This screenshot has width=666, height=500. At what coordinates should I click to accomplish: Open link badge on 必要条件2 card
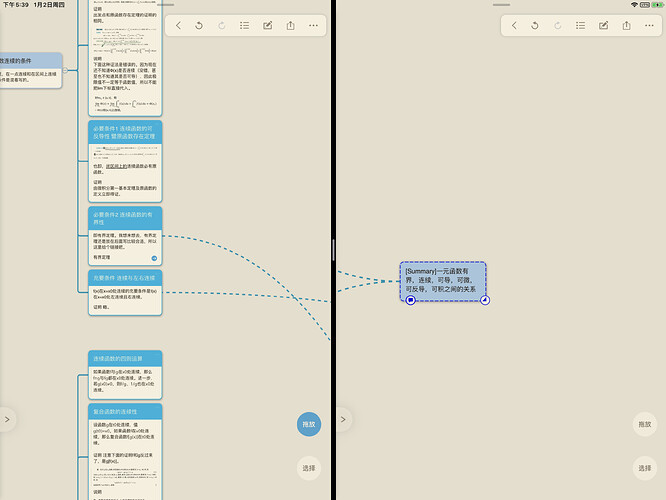coord(154,258)
